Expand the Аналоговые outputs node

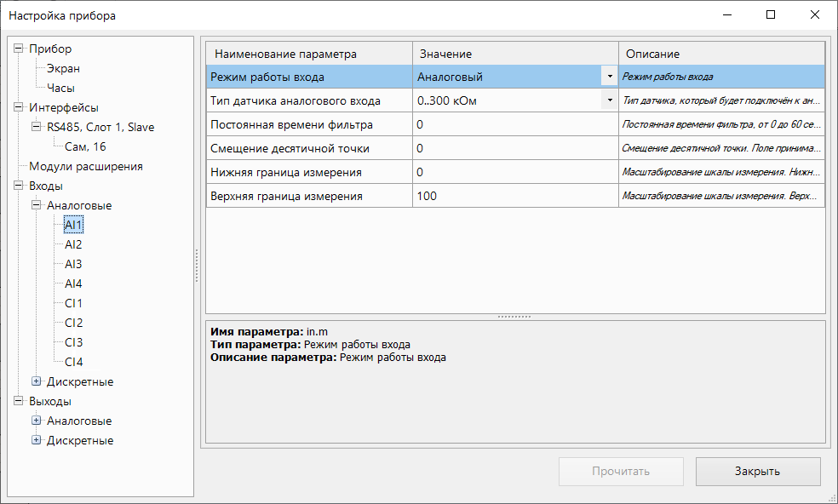(37, 421)
